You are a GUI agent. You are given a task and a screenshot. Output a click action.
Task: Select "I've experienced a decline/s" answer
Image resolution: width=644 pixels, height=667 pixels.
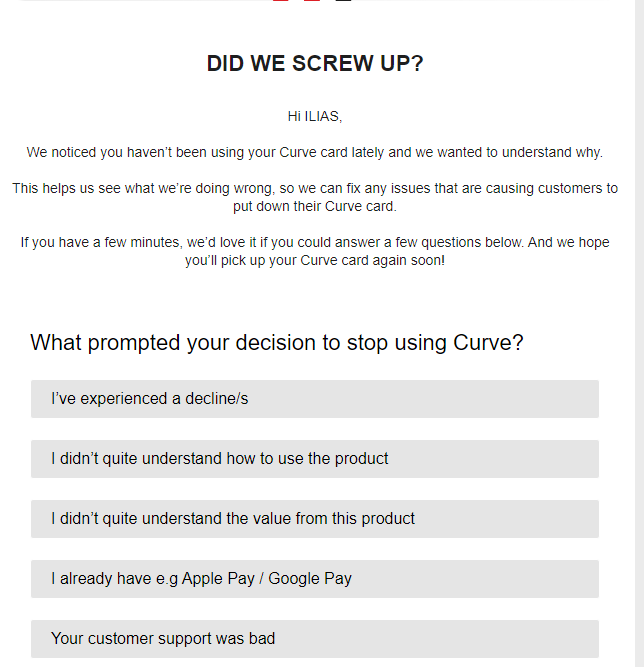coord(315,399)
